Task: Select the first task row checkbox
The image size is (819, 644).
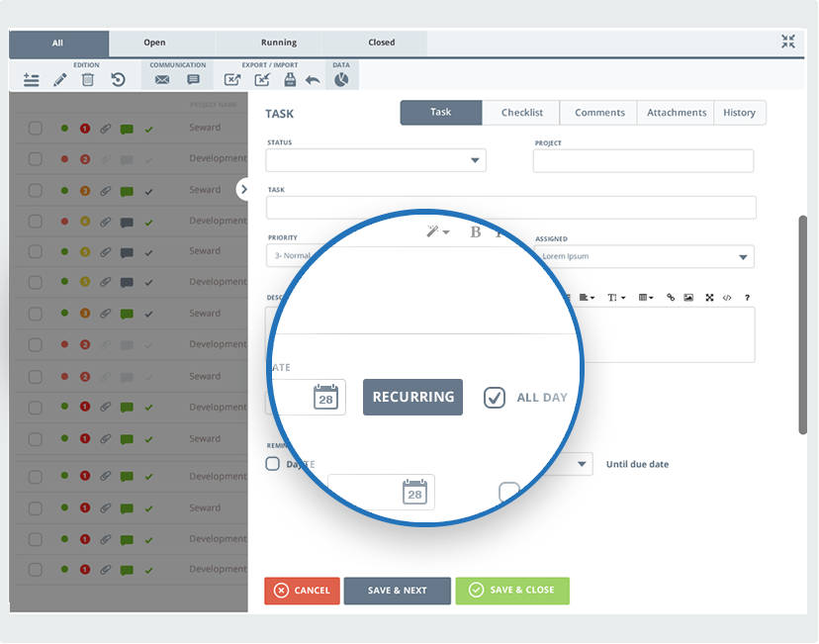Action: tap(36, 128)
